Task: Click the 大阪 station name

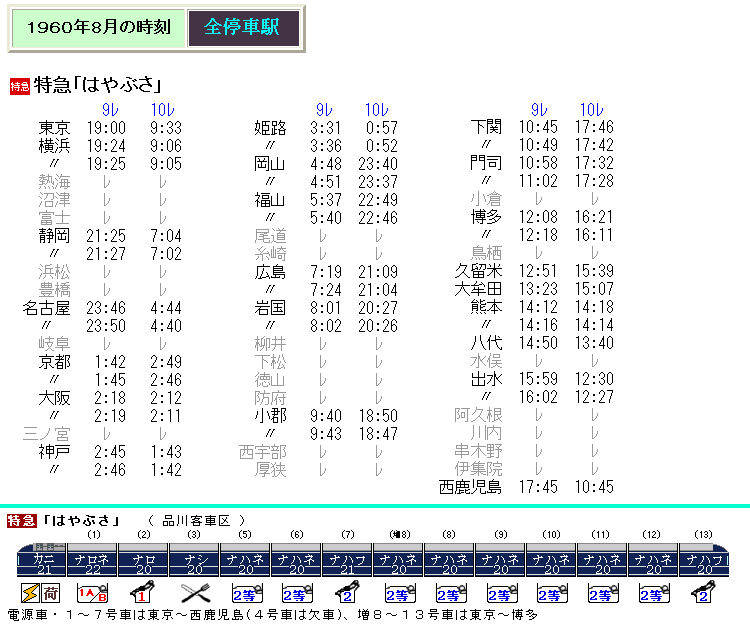Action: [x=54, y=398]
